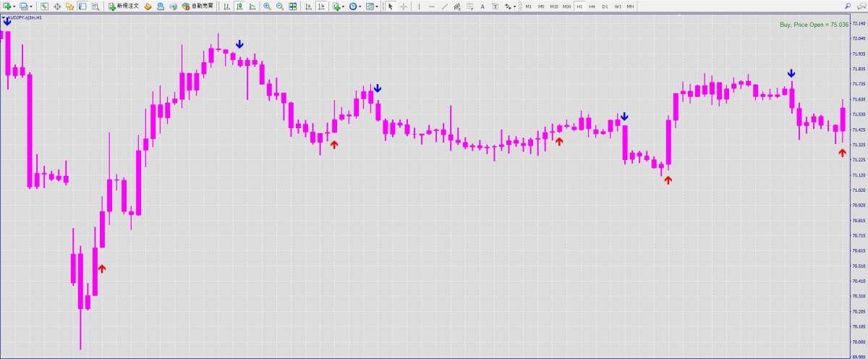868x359 pixels.
Task: Open the search magnifier at top right
Action: (847, 6)
